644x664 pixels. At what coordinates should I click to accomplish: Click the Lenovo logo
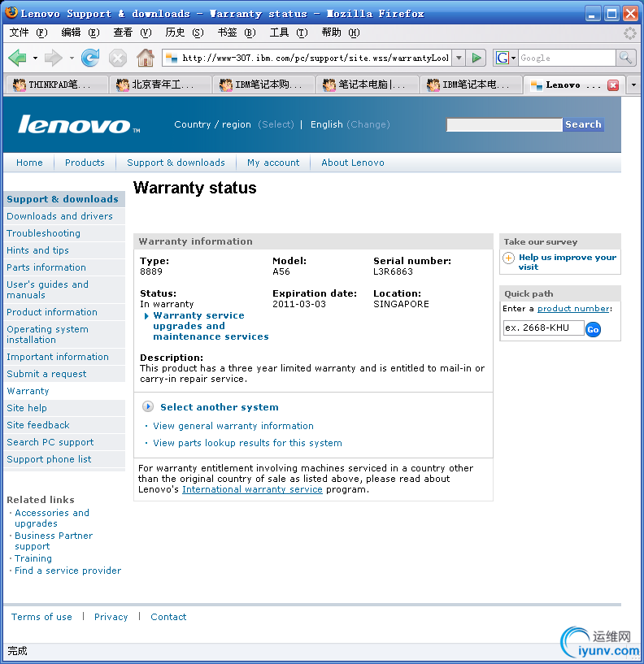[x=79, y=124]
